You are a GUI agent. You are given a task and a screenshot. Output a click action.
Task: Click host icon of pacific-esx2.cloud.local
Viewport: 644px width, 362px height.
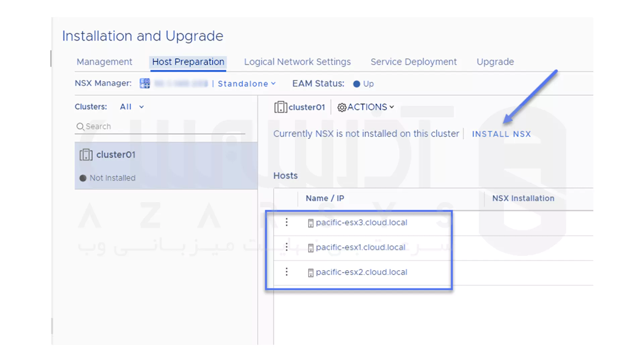tap(311, 273)
